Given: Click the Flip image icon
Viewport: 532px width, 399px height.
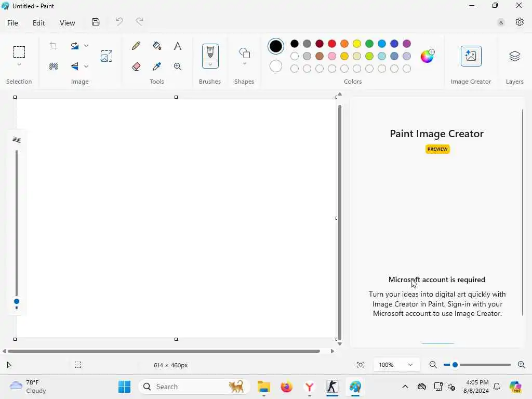Looking at the screenshot, I should point(75,66).
